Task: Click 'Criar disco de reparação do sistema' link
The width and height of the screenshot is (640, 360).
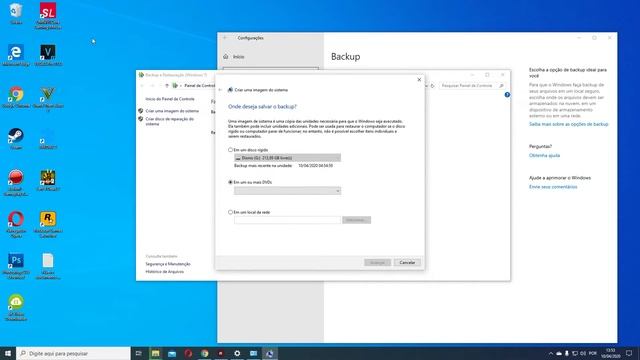Action: click(x=170, y=121)
